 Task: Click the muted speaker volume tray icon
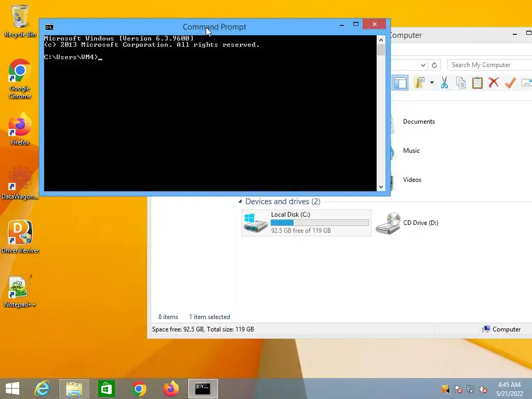pos(483,389)
